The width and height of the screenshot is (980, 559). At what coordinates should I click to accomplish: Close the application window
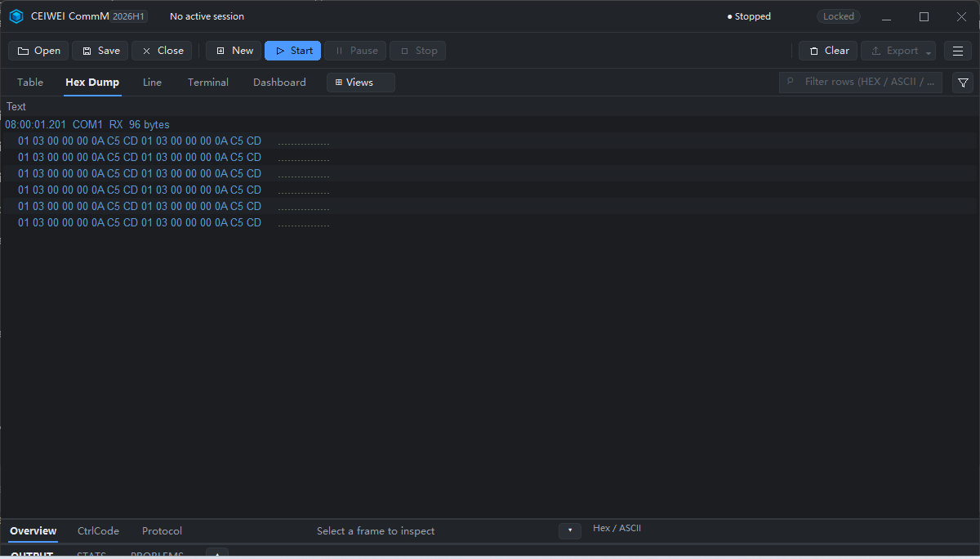[961, 16]
